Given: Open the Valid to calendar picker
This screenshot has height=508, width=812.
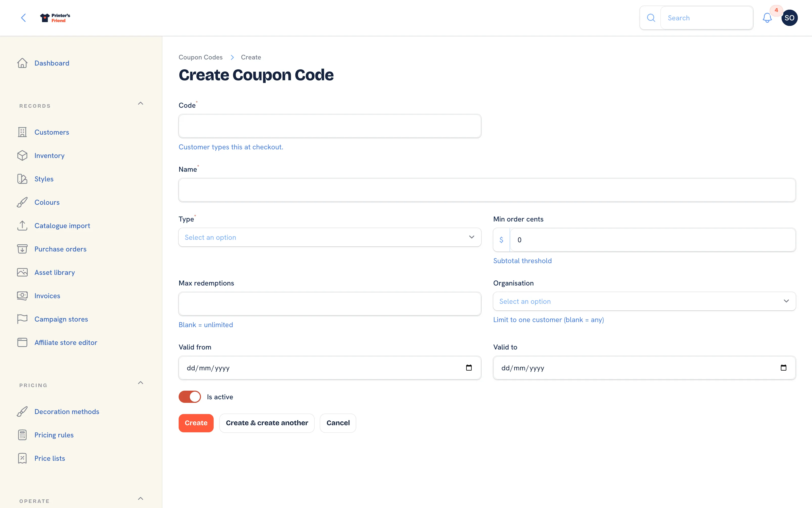Looking at the screenshot, I should [x=784, y=368].
